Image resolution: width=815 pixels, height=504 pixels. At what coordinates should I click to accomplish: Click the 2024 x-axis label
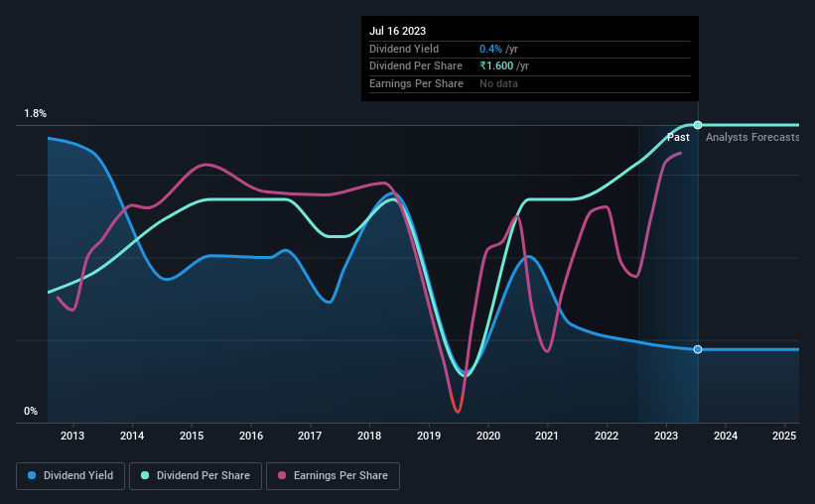click(x=726, y=436)
